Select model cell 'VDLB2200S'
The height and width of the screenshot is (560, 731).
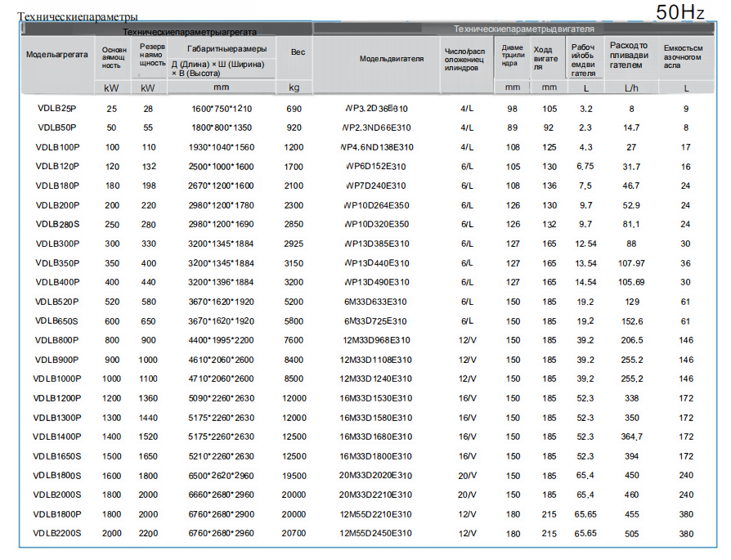coord(57,533)
